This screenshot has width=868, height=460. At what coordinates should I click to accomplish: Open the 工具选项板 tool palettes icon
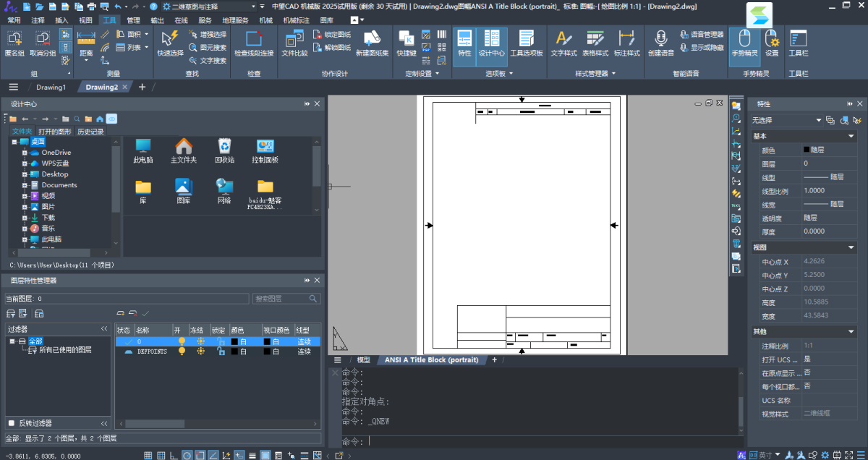(x=527, y=39)
